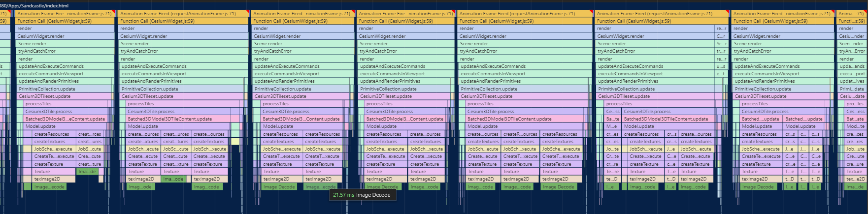Select the narrow 'Jo...te' flame bar
The height and width of the screenshot is (214, 868).
tap(613, 149)
